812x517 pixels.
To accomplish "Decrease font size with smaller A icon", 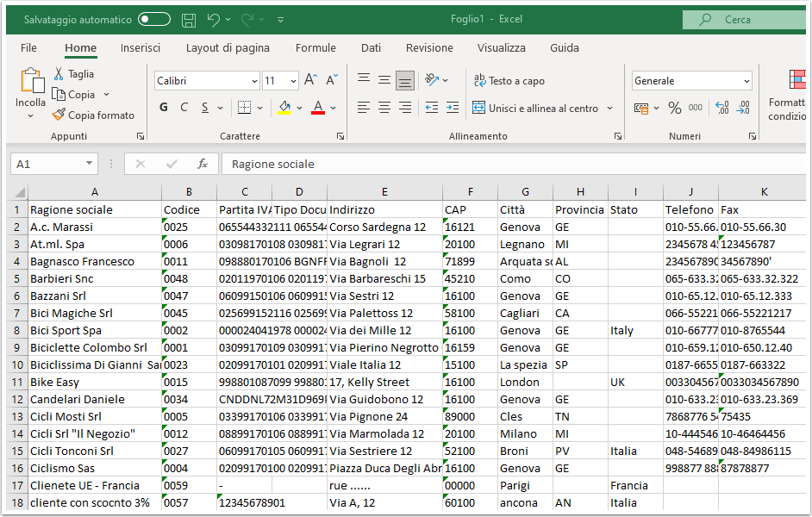I will pyautogui.click(x=331, y=79).
